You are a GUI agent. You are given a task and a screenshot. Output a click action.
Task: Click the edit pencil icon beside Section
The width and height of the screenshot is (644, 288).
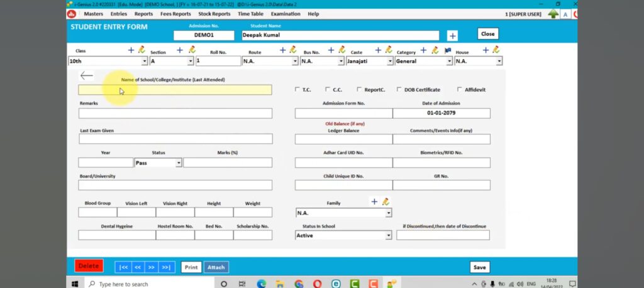190,50
